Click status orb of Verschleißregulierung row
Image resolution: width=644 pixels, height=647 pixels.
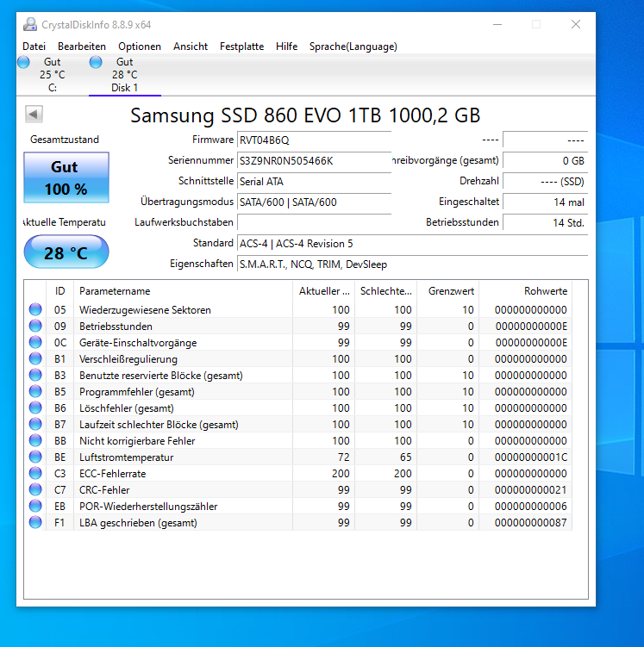[x=35, y=358]
